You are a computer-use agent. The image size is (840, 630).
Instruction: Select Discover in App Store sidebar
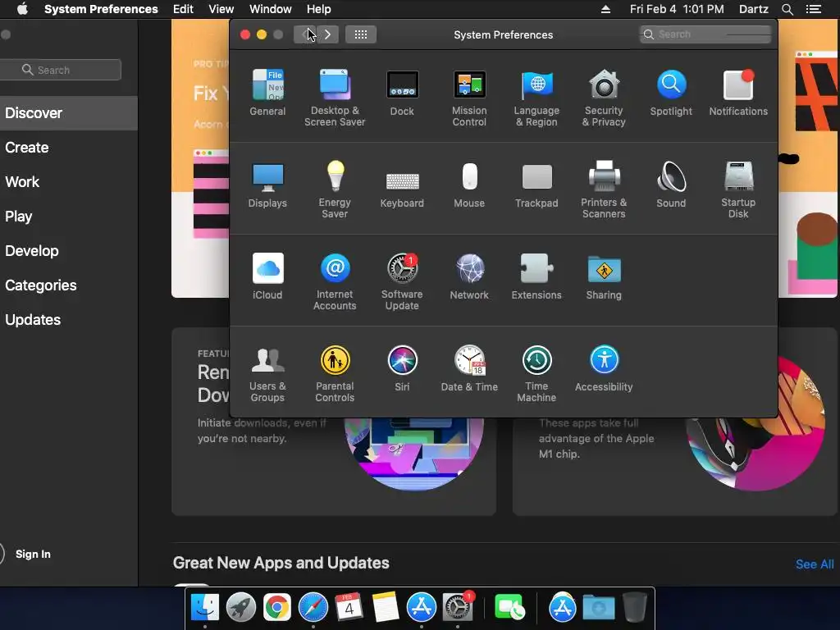click(x=69, y=113)
